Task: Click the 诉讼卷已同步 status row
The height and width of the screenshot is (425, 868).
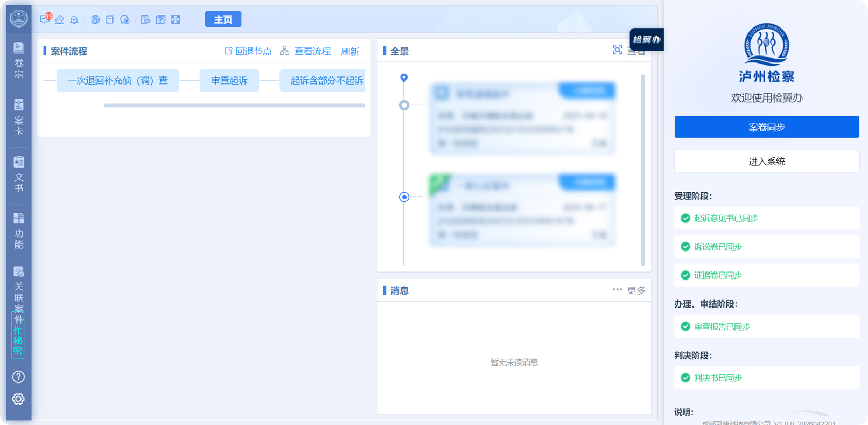Action: pos(767,247)
